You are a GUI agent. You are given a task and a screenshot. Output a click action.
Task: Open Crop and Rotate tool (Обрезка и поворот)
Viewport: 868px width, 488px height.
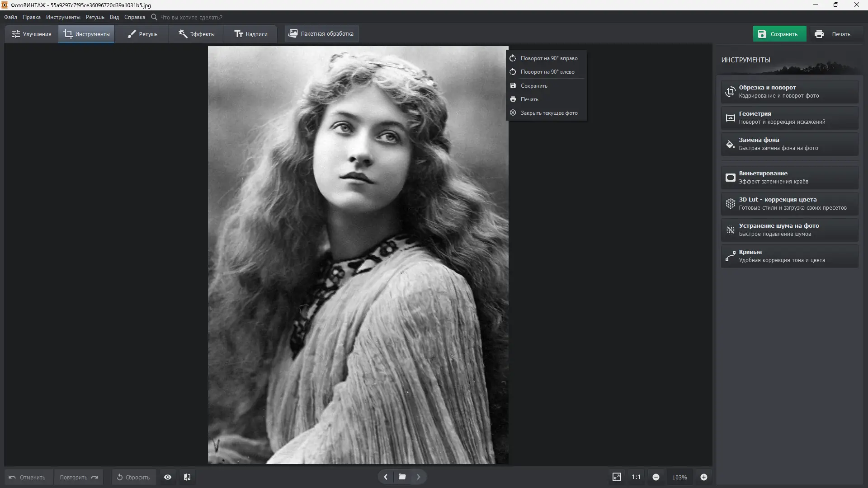pyautogui.click(x=789, y=91)
